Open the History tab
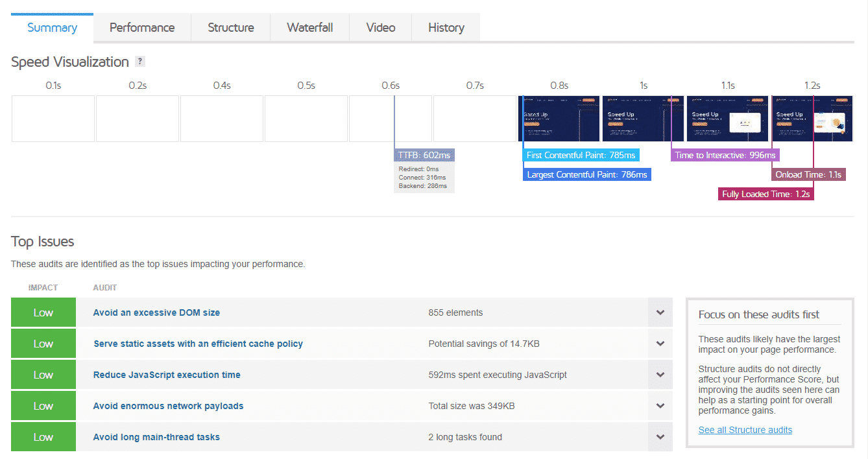This screenshot has height=459, width=868. pyautogui.click(x=446, y=27)
